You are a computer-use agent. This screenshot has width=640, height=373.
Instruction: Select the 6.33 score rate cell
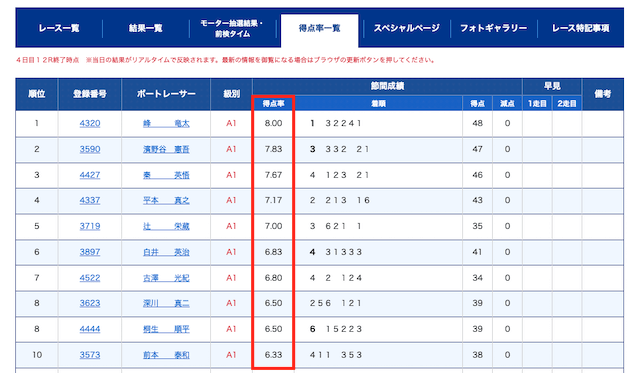pos(273,355)
